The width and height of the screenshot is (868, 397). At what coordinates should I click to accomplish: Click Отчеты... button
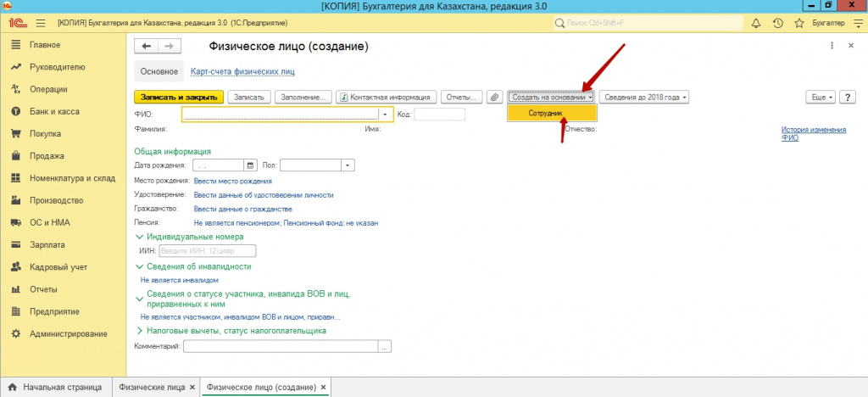pos(462,97)
